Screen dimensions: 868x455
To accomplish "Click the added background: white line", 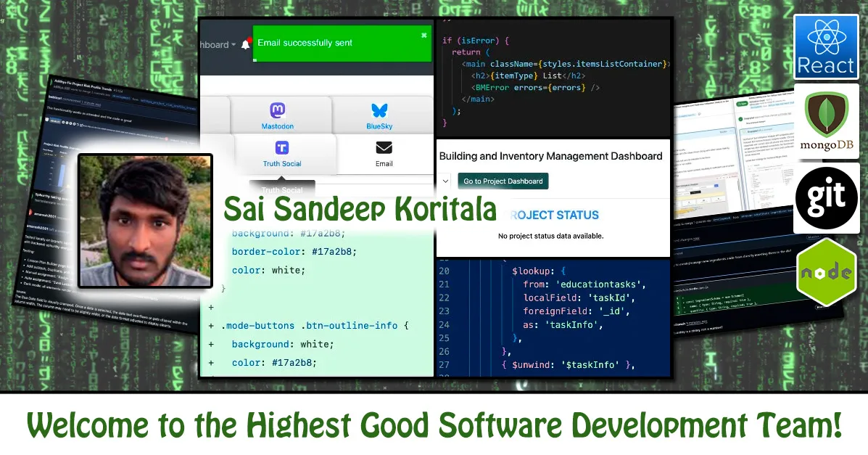I will [283, 344].
